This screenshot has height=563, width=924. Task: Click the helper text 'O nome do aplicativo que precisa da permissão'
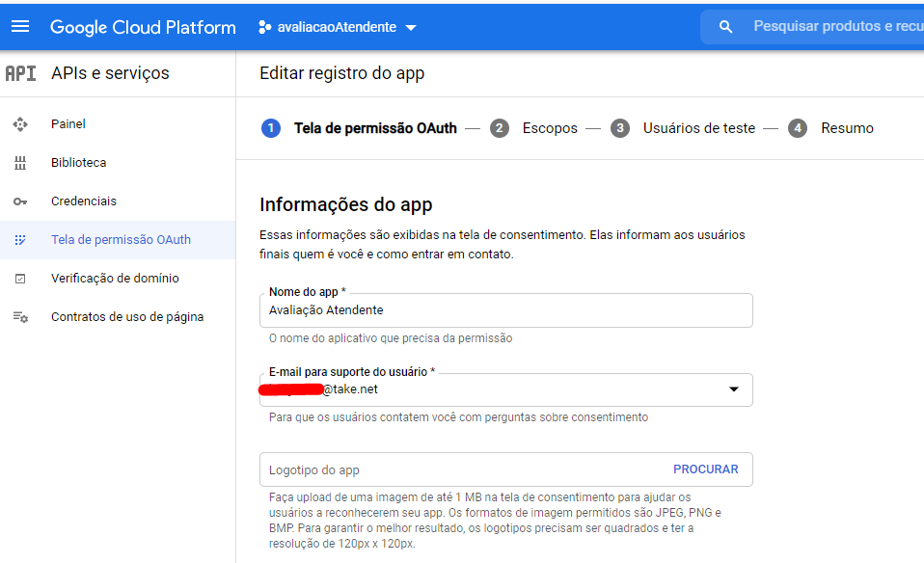(x=391, y=338)
